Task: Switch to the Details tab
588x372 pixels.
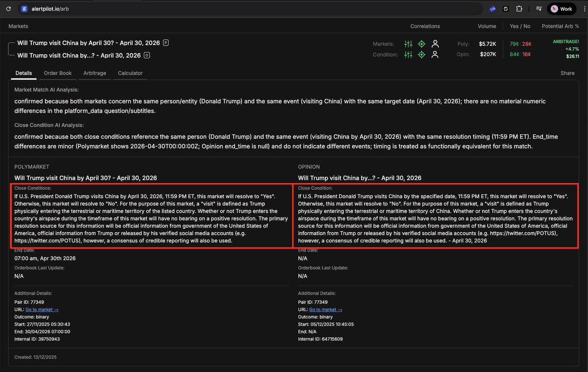Action: pyautogui.click(x=24, y=73)
